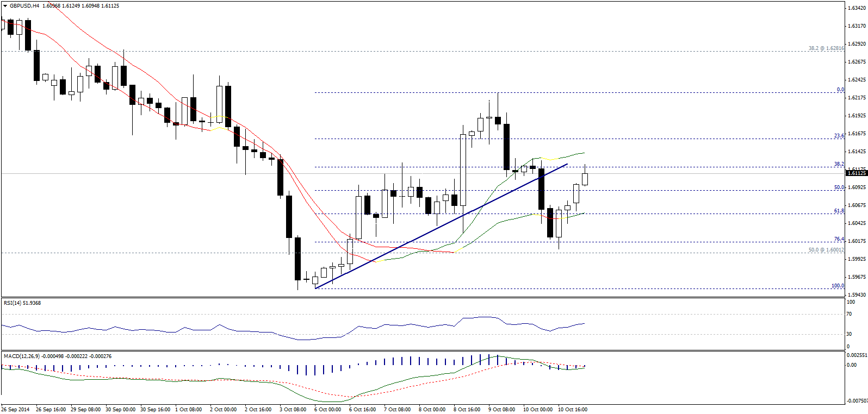
Task: Select the blue ascending trend line
Action: (441, 226)
